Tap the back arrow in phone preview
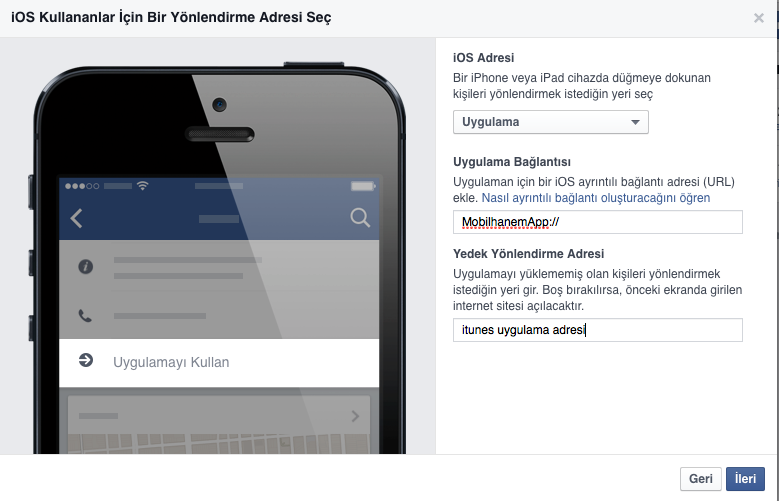 77,218
